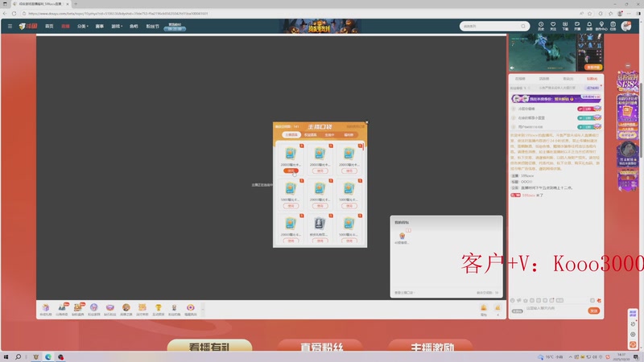Screen dimensions: 644x362
Task: Click the orange 发送 send button in chat
Action: (594, 311)
